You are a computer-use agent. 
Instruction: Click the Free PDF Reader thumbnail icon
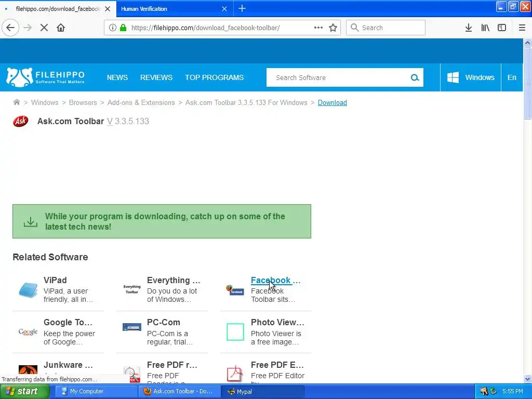click(x=132, y=374)
